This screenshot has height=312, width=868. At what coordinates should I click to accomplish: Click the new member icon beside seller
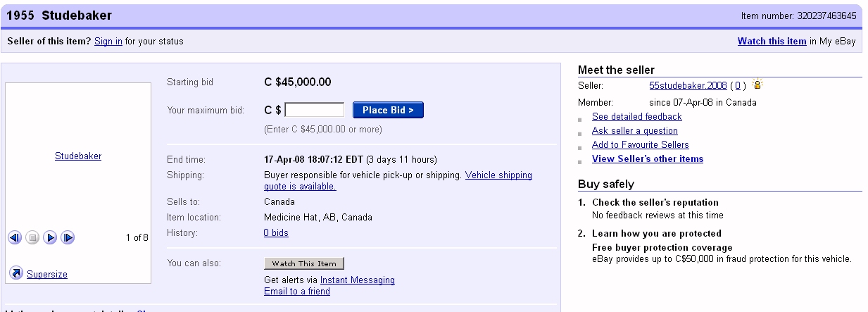[x=757, y=85]
